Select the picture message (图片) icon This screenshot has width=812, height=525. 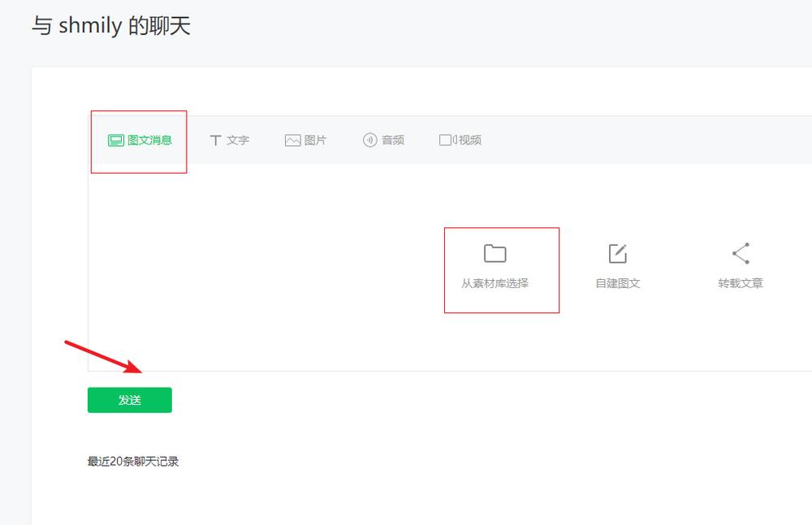point(292,139)
